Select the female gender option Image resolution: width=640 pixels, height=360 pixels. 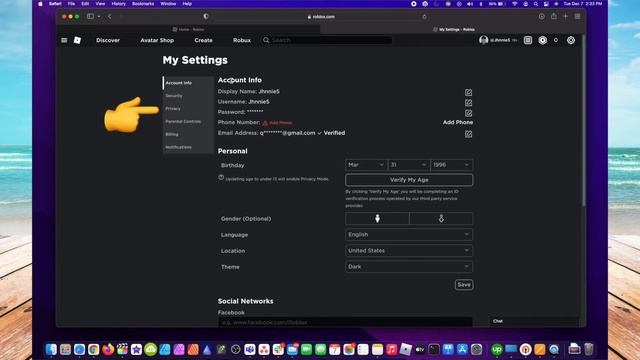[441, 219]
